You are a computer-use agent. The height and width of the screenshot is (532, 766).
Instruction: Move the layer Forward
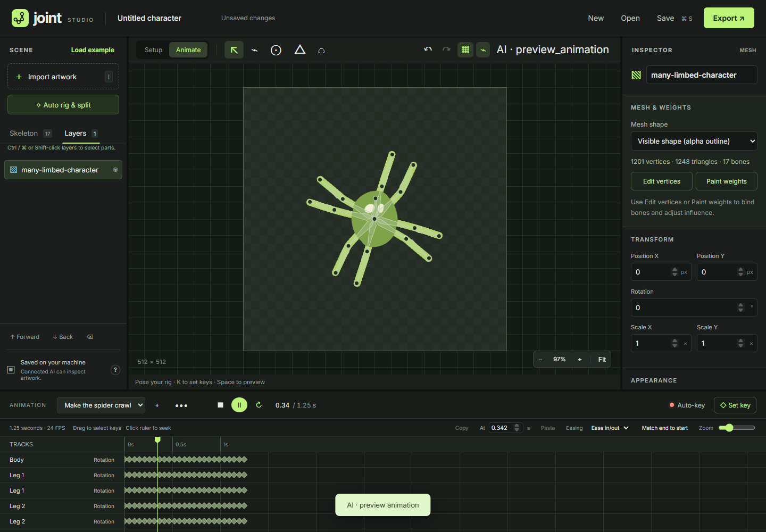click(x=24, y=337)
